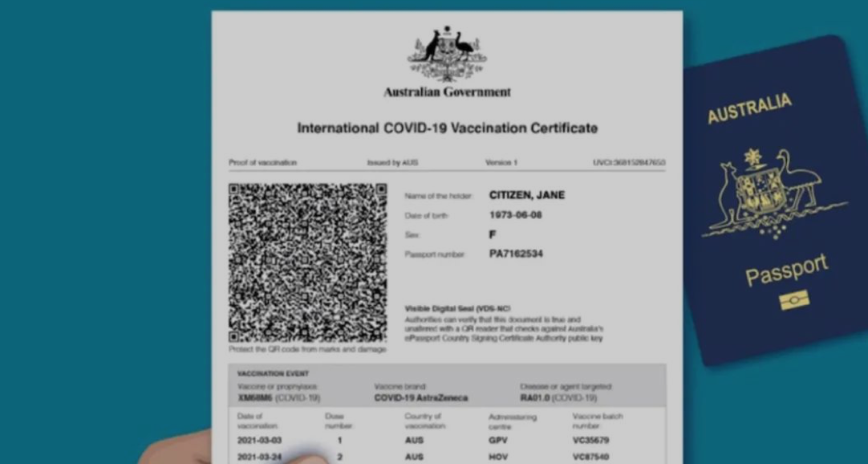
Task: Click the "Passport" word on the passport cover
Action: pyautogui.click(x=787, y=270)
